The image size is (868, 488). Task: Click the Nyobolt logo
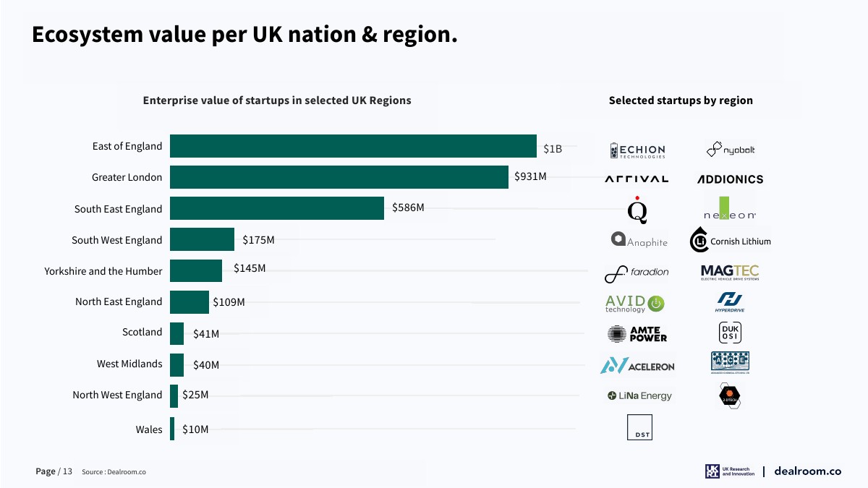[730, 150]
